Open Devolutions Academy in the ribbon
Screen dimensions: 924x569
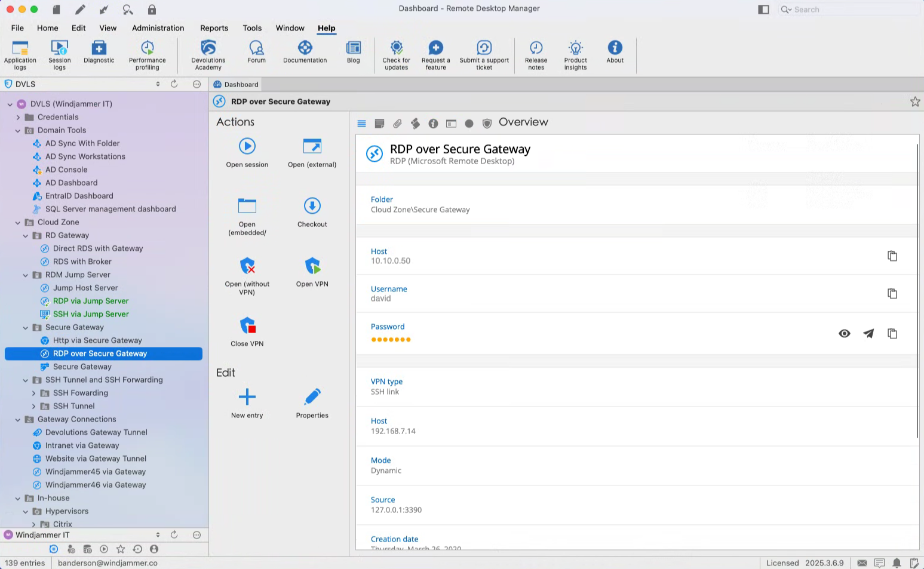208,48
